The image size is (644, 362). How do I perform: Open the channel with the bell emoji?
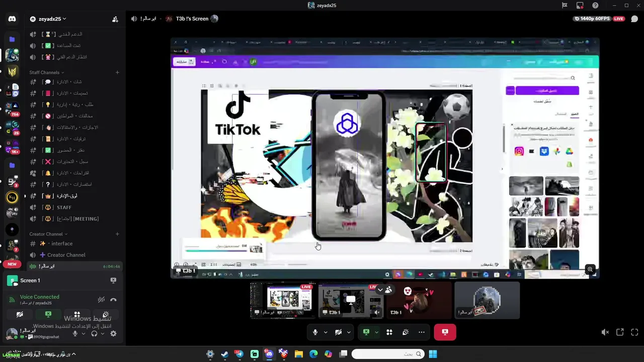[x=74, y=173]
